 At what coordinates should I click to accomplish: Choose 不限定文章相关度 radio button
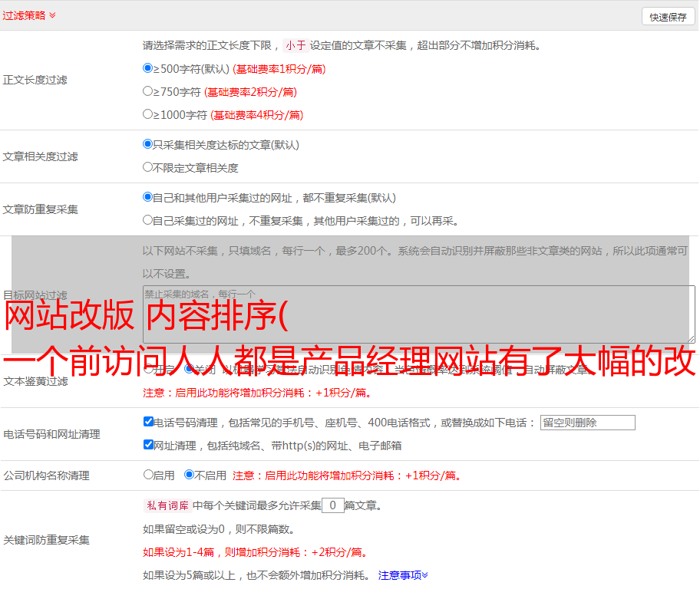[148, 167]
